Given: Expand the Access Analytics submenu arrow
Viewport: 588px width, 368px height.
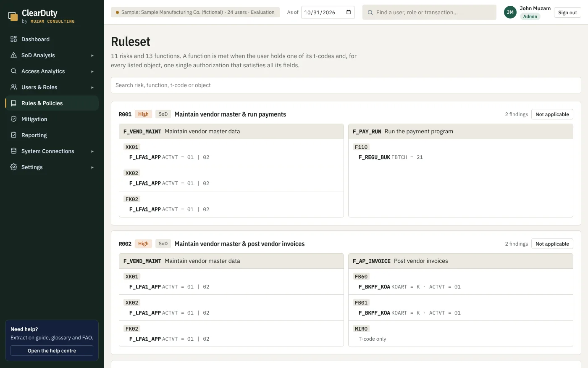Looking at the screenshot, I should click(92, 71).
